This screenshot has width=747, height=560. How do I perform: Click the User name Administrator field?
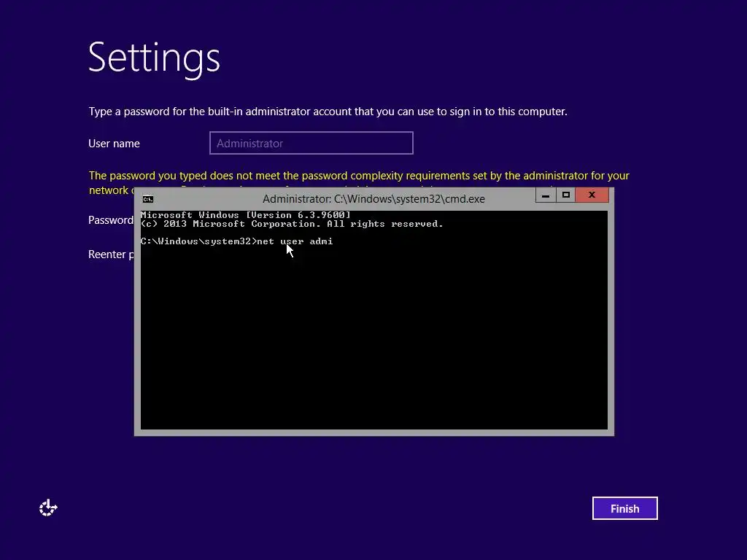click(311, 143)
